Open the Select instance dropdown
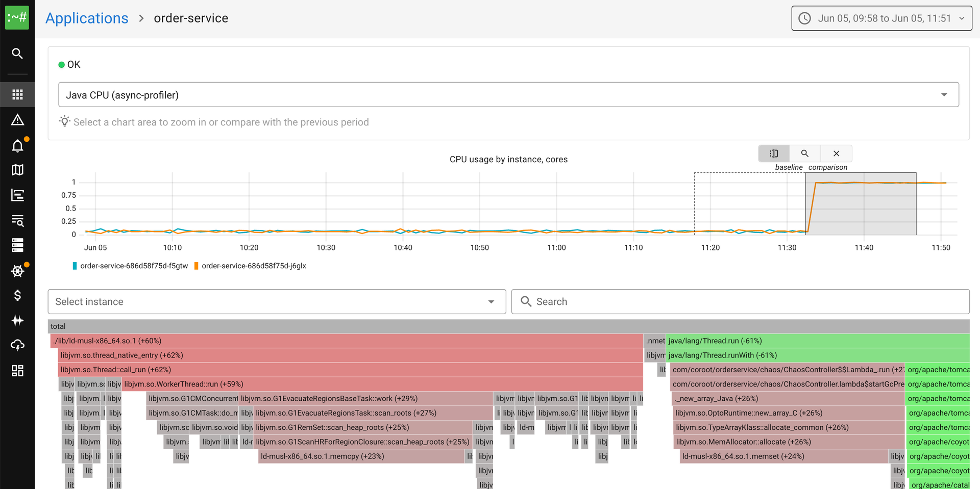This screenshot has height=489, width=980. [277, 301]
